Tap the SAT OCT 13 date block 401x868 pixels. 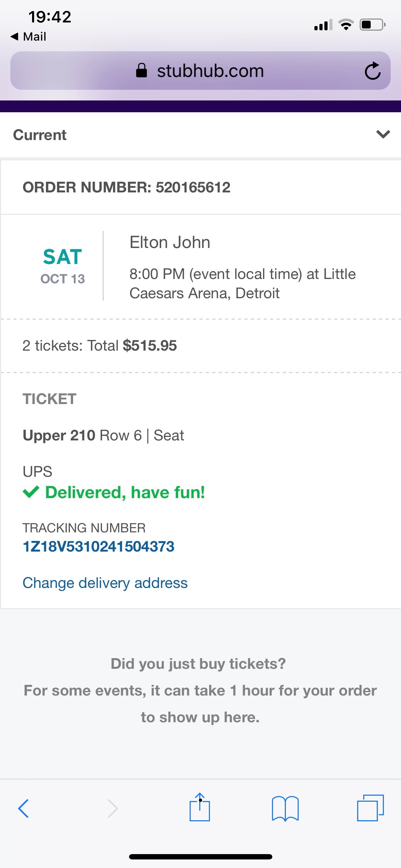coord(62,265)
